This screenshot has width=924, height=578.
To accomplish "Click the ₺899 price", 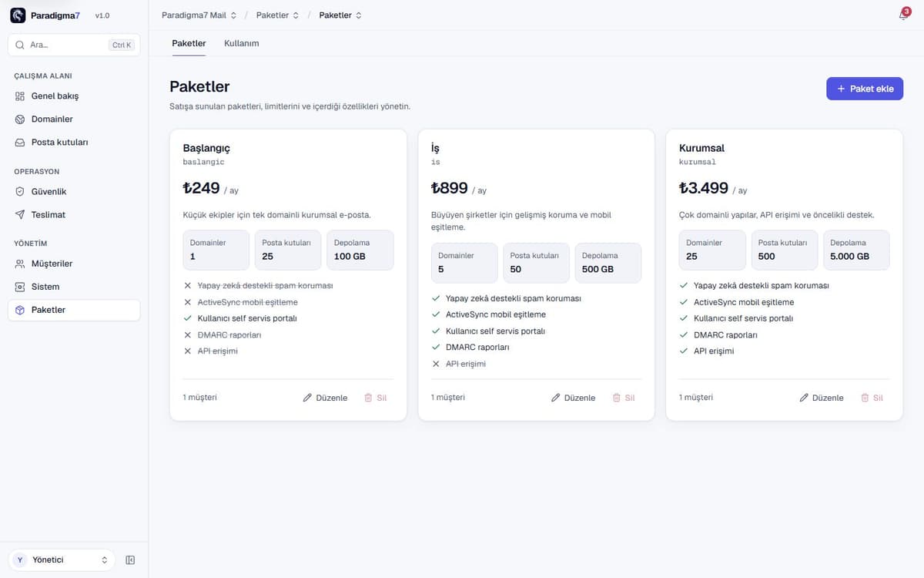I will coord(450,188).
